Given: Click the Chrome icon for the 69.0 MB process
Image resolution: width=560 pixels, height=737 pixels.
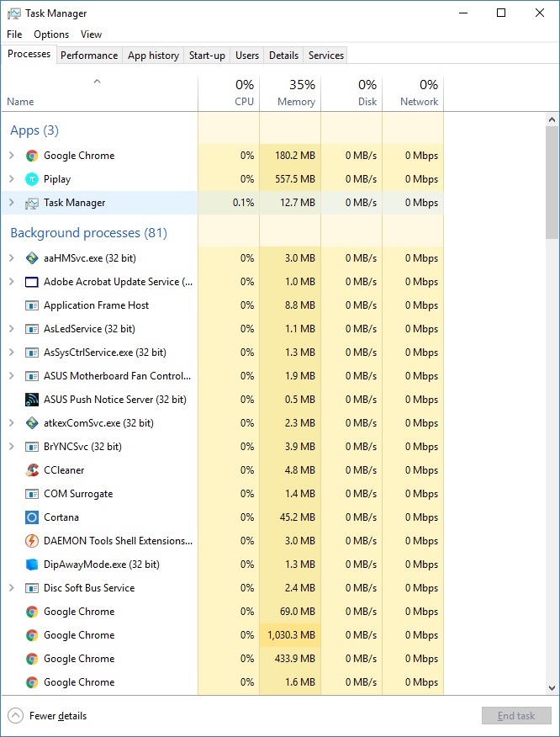Looking at the screenshot, I should tap(31, 612).
